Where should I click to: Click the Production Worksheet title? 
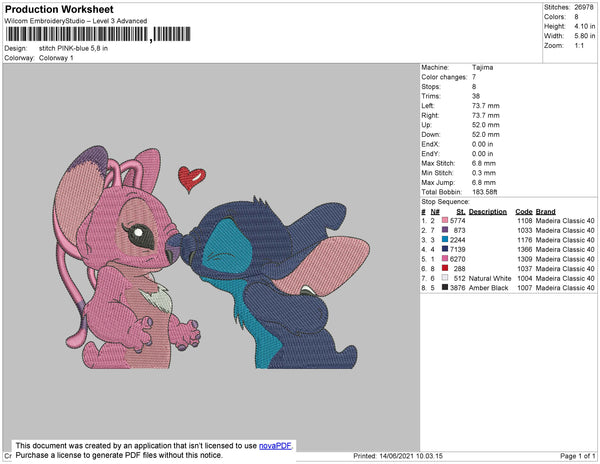click(x=59, y=9)
